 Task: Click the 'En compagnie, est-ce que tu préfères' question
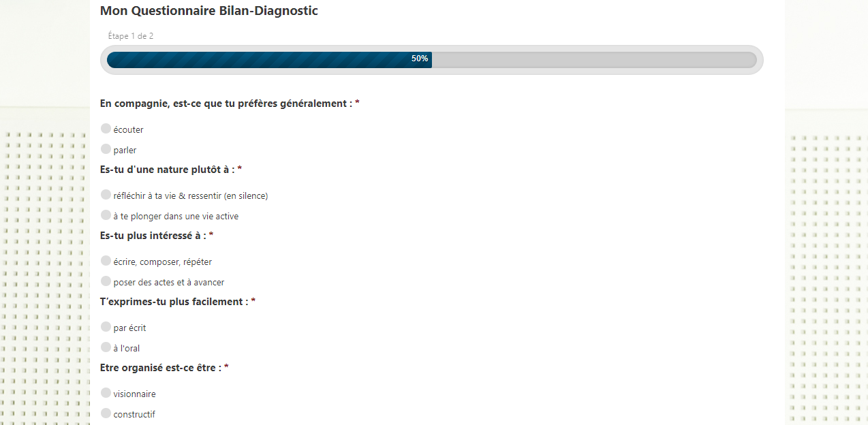226,104
